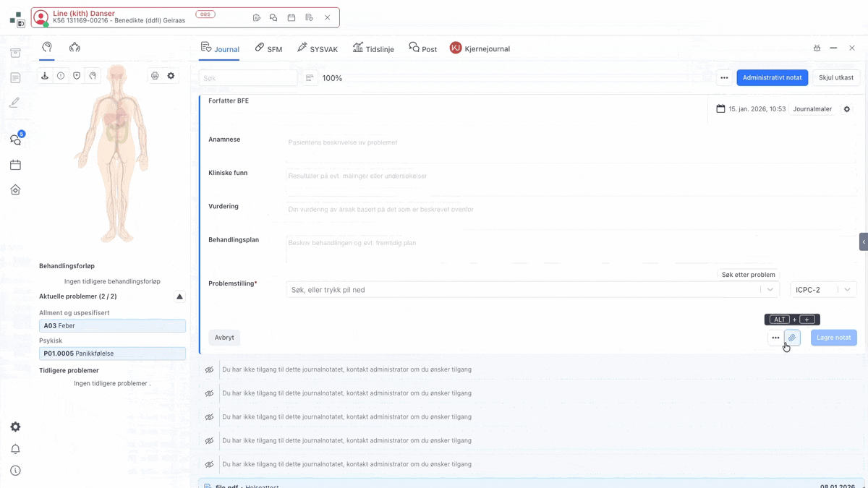Expand the Problemstilling search dropdown

(x=770, y=290)
